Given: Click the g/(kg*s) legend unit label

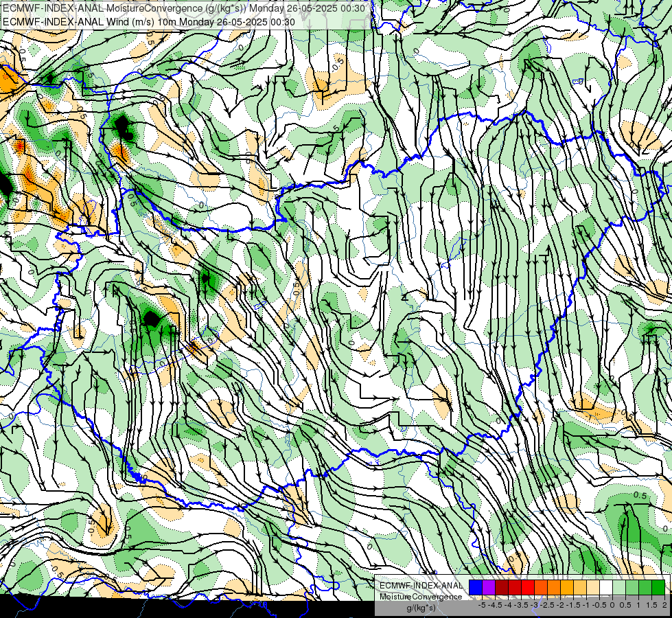Looking at the screenshot, I should (x=421, y=608).
